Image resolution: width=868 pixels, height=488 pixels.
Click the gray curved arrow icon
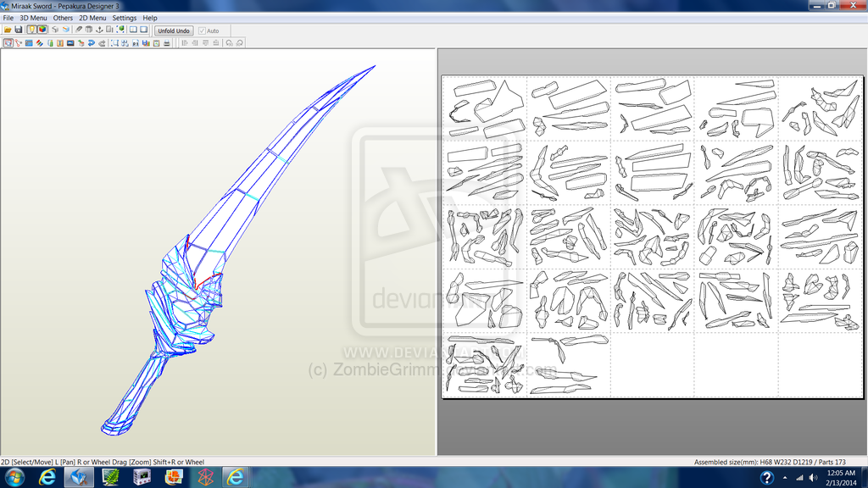pyautogui.click(x=102, y=42)
